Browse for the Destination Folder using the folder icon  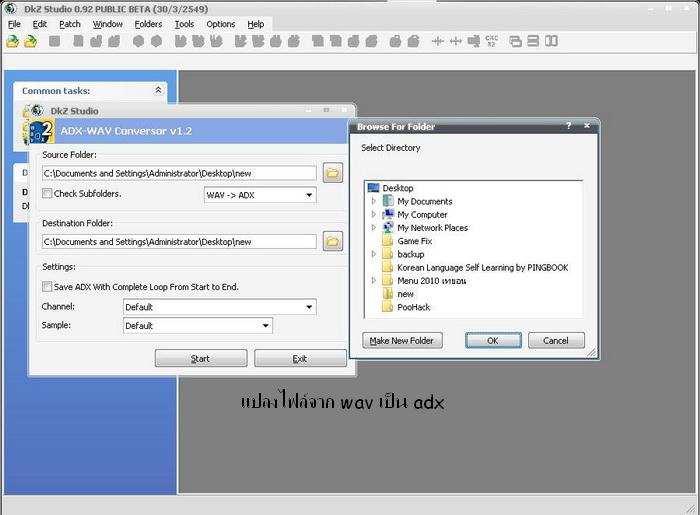point(333,241)
